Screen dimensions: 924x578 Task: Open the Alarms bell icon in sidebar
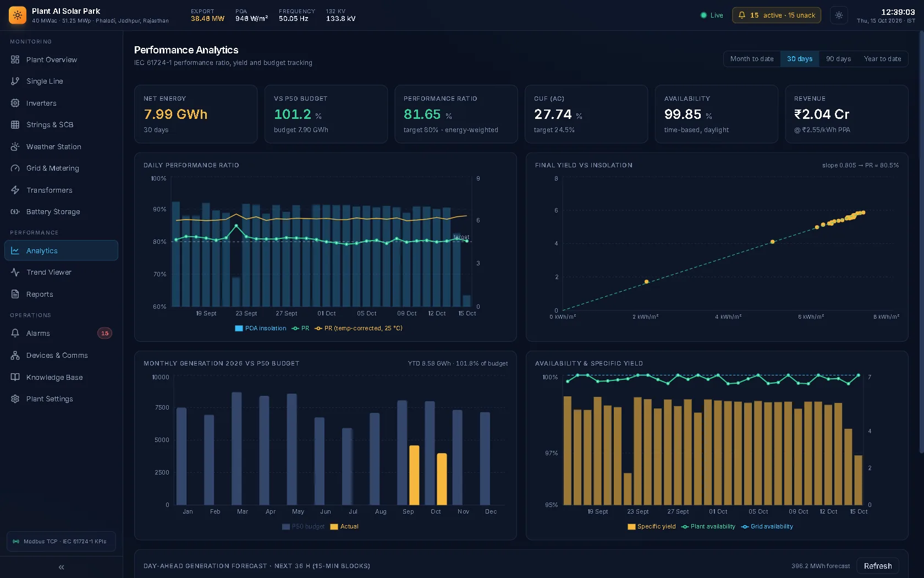15,333
